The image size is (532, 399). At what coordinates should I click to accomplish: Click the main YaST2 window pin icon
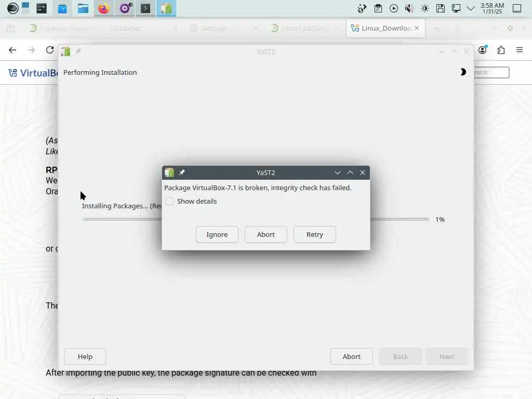[x=78, y=51]
